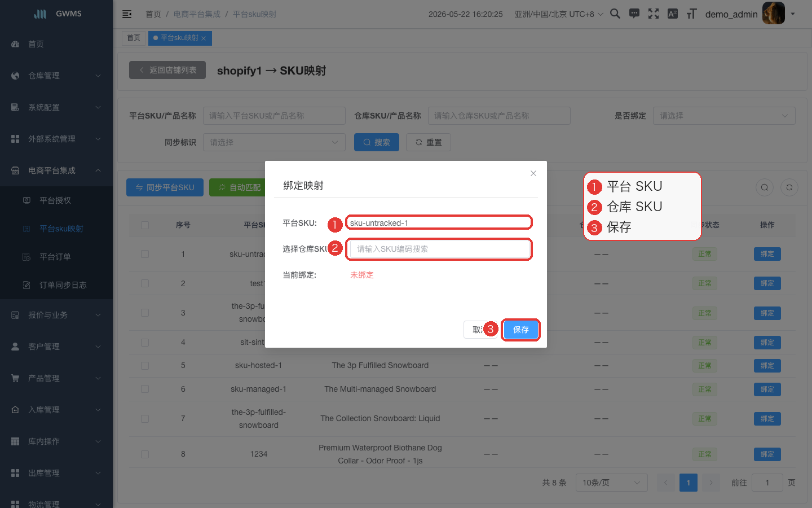Screen dimensions: 812x508
Task: Open the search magnifier in the top bar
Action: (615, 14)
